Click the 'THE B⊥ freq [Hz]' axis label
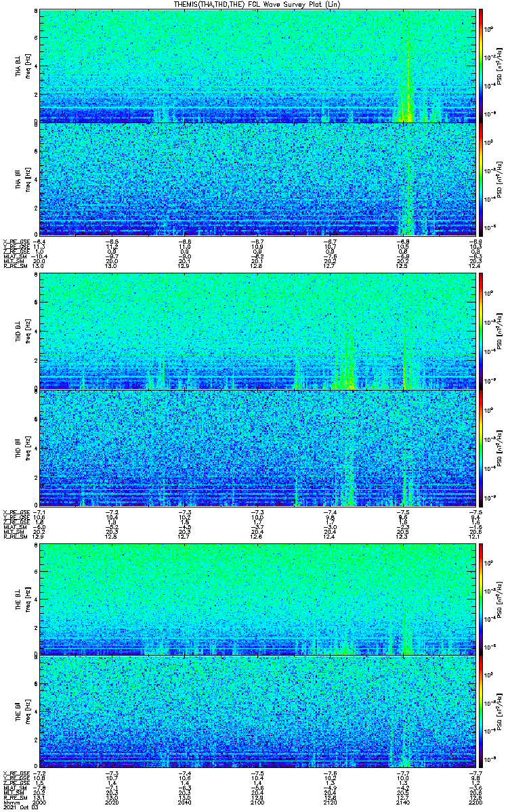508x812 pixels. tap(22, 599)
